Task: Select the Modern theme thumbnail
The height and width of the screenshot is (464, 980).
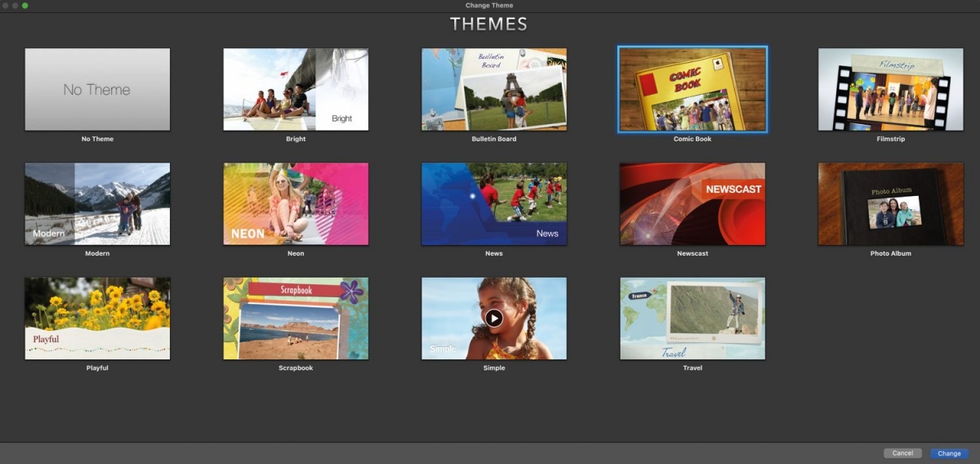Action: point(97,204)
